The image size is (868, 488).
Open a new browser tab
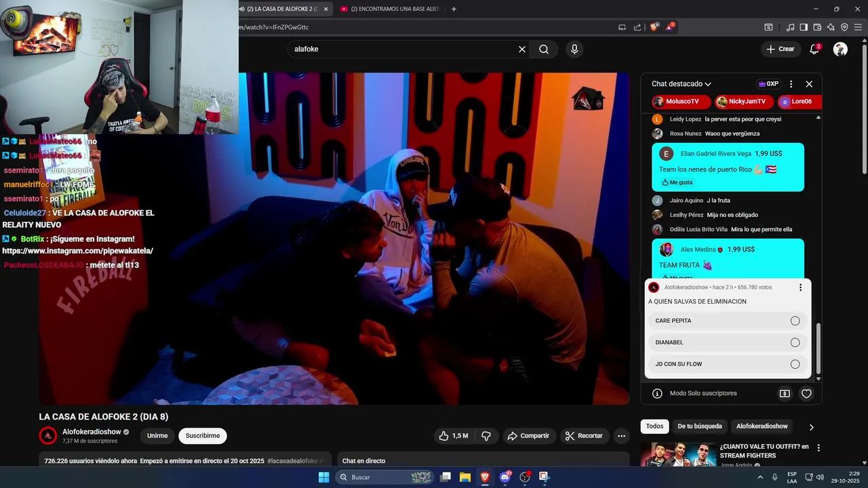tap(454, 9)
